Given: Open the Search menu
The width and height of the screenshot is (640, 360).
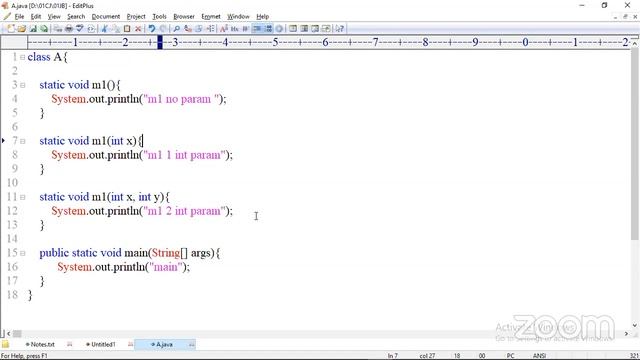Looking at the screenshot, I should click(x=76, y=17).
